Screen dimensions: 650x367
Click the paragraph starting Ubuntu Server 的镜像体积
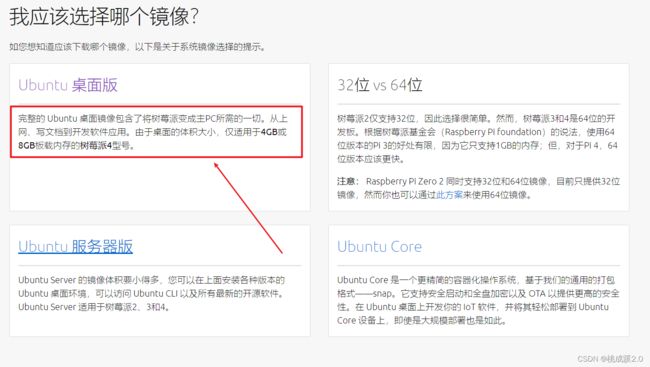click(x=152, y=293)
